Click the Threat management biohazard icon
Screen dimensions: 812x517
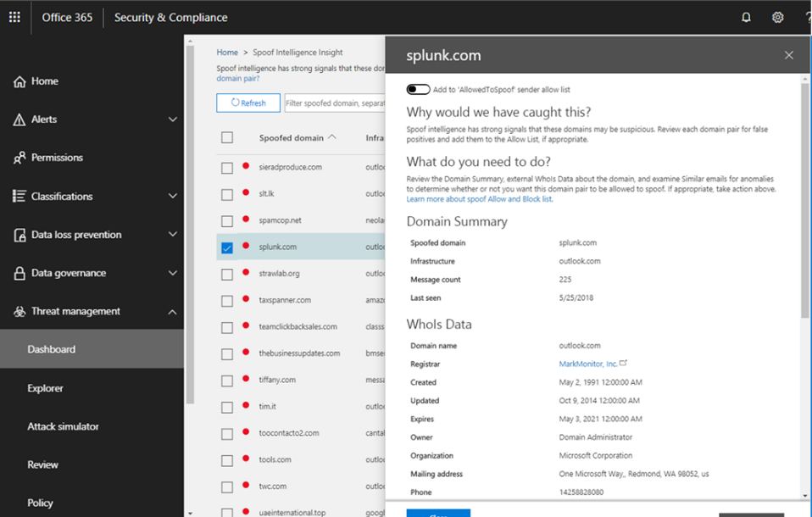pyautogui.click(x=19, y=311)
